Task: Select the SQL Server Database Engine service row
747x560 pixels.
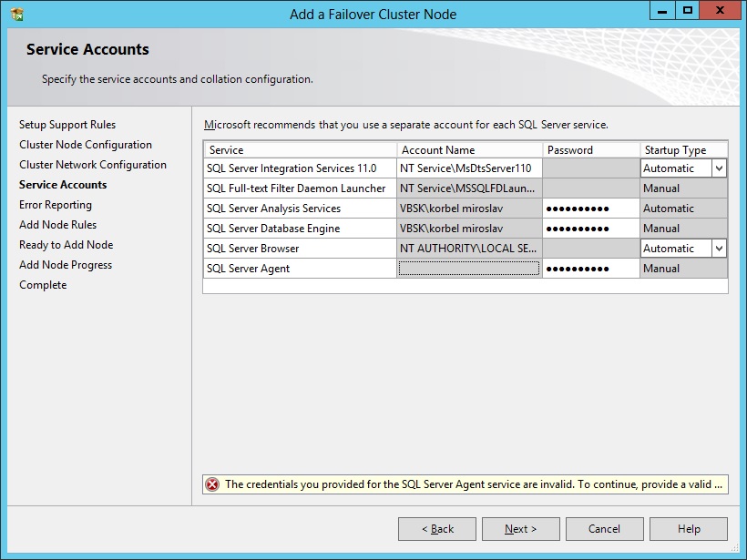Action: [282, 228]
